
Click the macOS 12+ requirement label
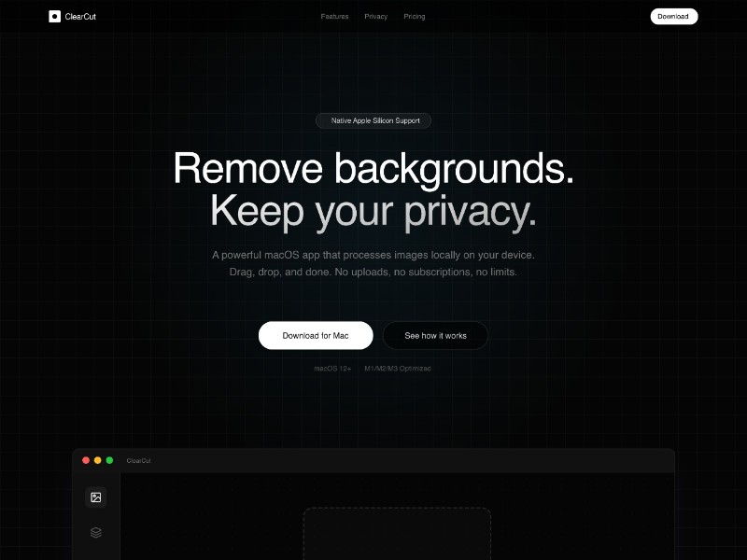tap(332, 369)
